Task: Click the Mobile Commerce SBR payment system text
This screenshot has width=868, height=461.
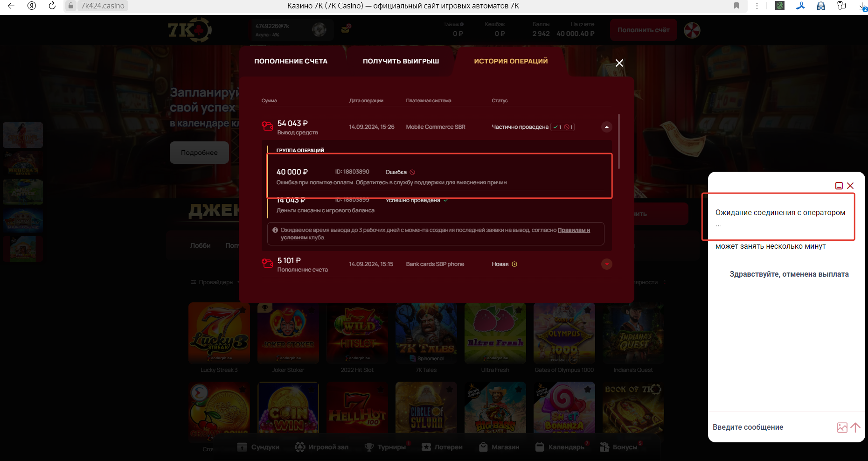Action: click(x=436, y=127)
